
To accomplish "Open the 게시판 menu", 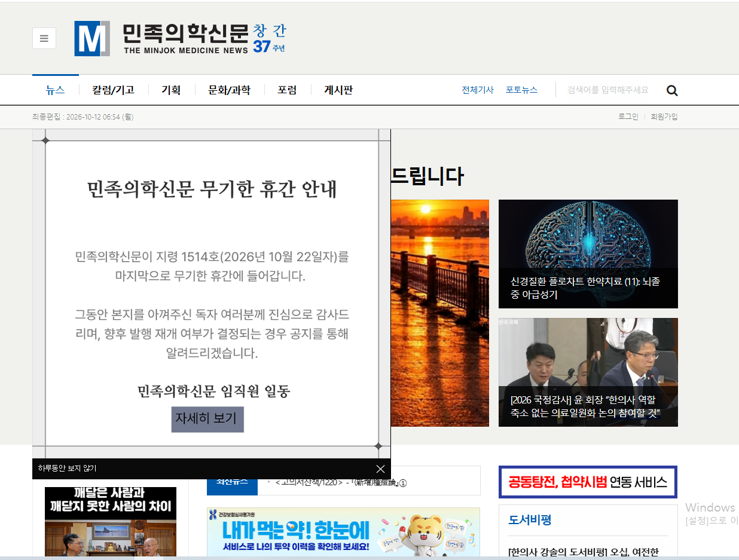I will (338, 90).
